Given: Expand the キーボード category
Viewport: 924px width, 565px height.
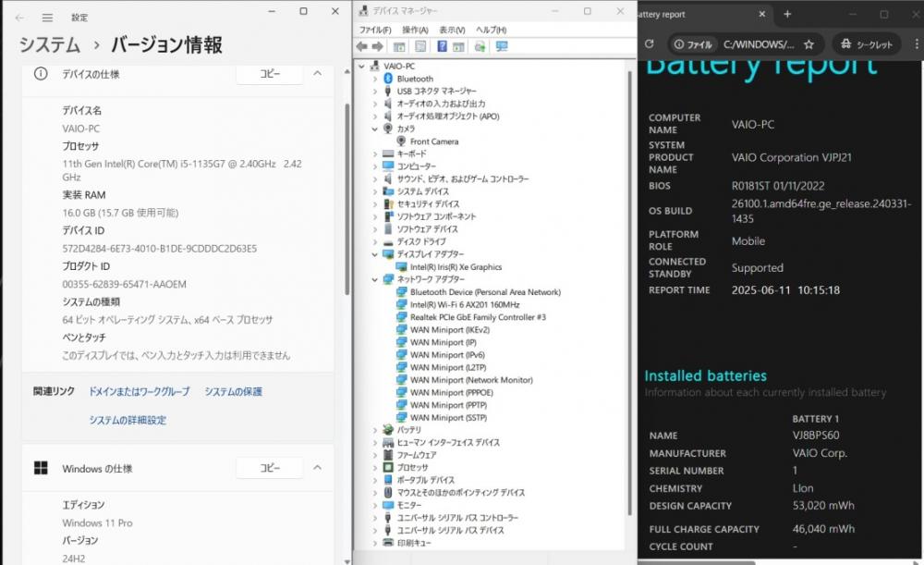Looking at the screenshot, I should (375, 154).
